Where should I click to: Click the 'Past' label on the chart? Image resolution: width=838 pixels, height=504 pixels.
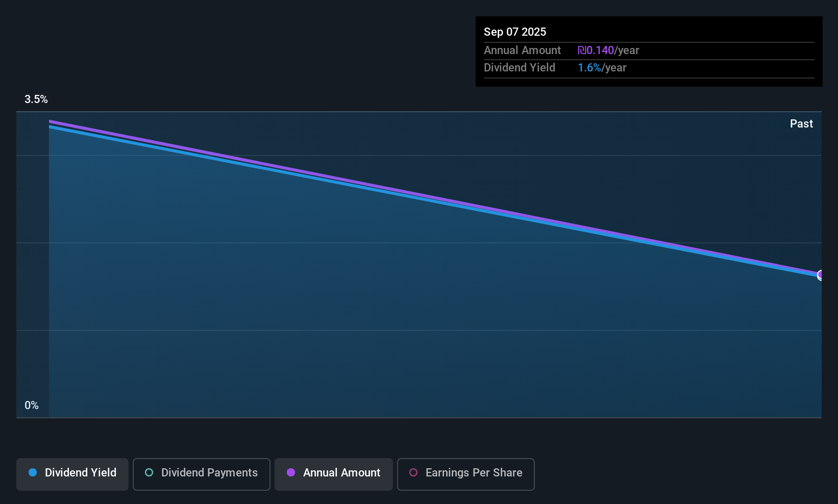pos(801,124)
